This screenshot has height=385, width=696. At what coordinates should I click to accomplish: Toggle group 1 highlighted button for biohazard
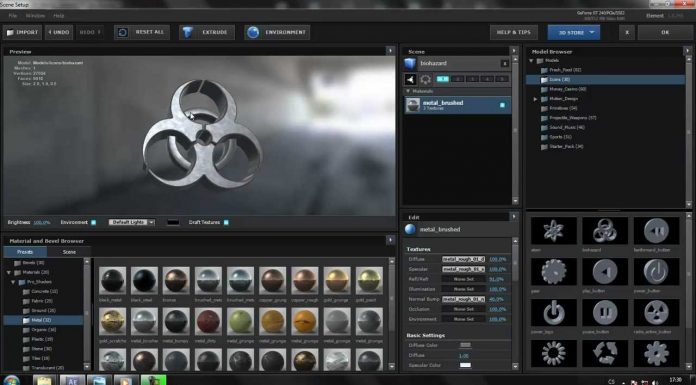[443, 79]
